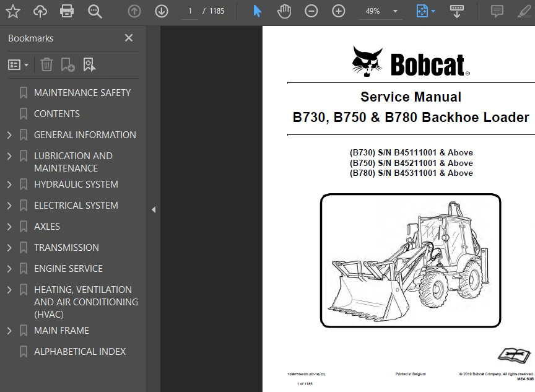Add a new bookmark
535x392 pixels.
point(68,64)
